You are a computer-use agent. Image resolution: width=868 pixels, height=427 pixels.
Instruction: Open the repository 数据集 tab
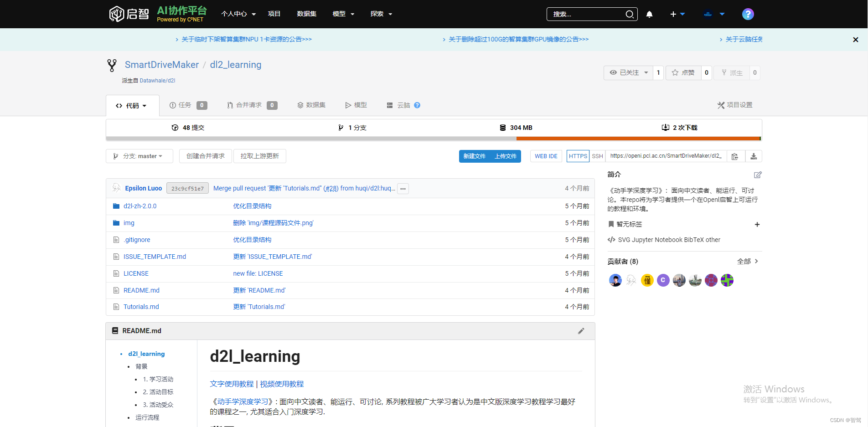311,105
